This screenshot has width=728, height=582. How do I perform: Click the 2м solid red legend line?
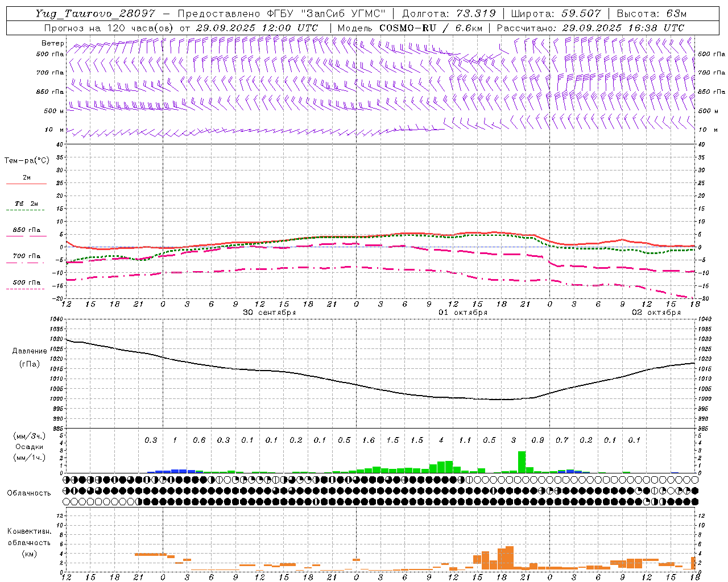point(26,184)
